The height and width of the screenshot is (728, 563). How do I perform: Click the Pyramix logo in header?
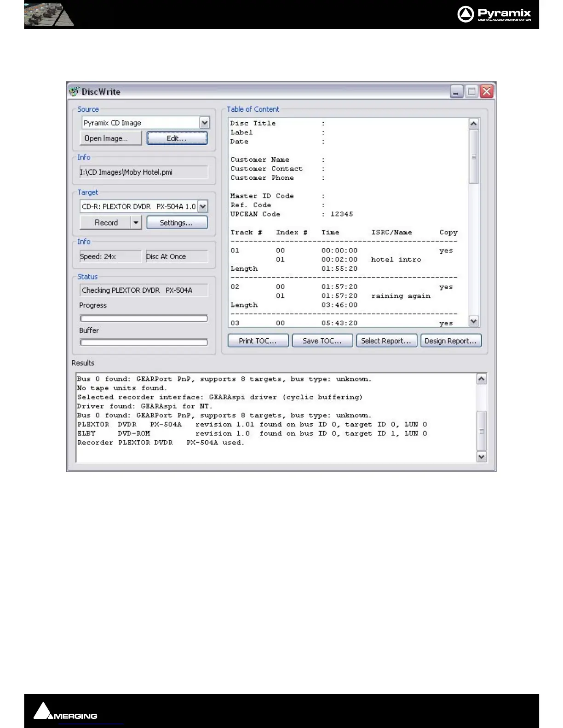pyautogui.click(x=494, y=14)
